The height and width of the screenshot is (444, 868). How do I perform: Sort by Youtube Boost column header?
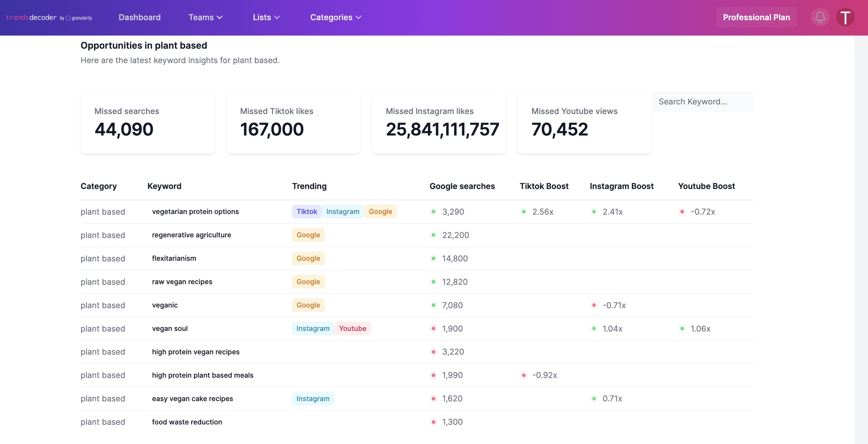click(x=706, y=186)
